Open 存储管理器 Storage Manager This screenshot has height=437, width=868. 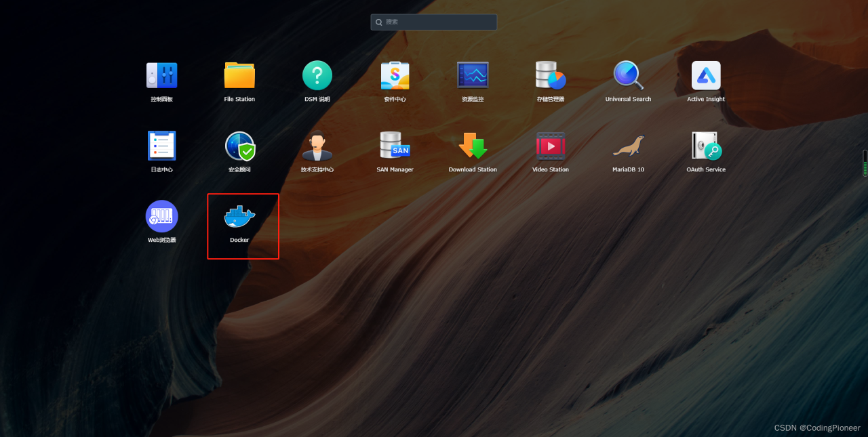pyautogui.click(x=550, y=75)
